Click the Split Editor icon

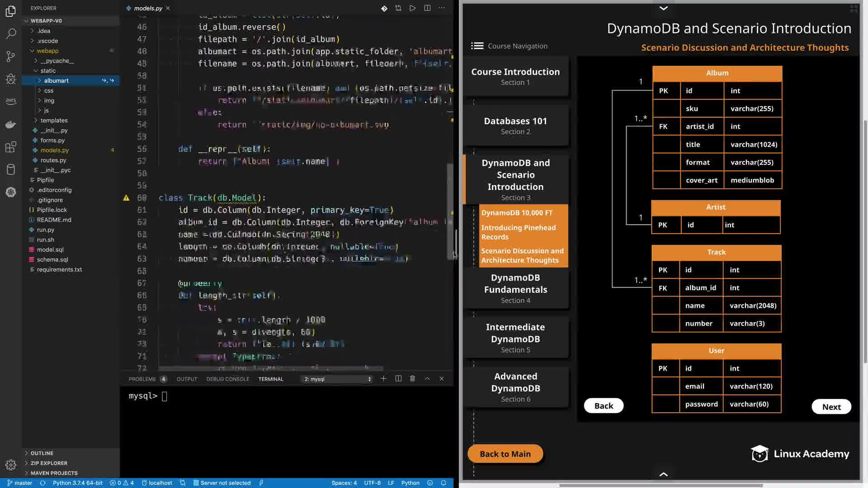coord(427,8)
